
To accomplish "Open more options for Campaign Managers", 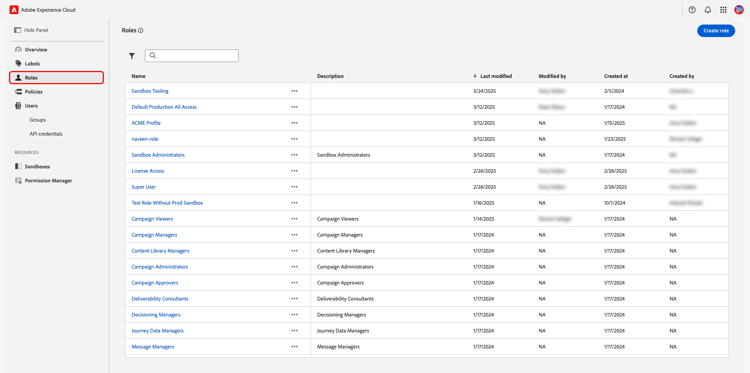I will point(294,235).
